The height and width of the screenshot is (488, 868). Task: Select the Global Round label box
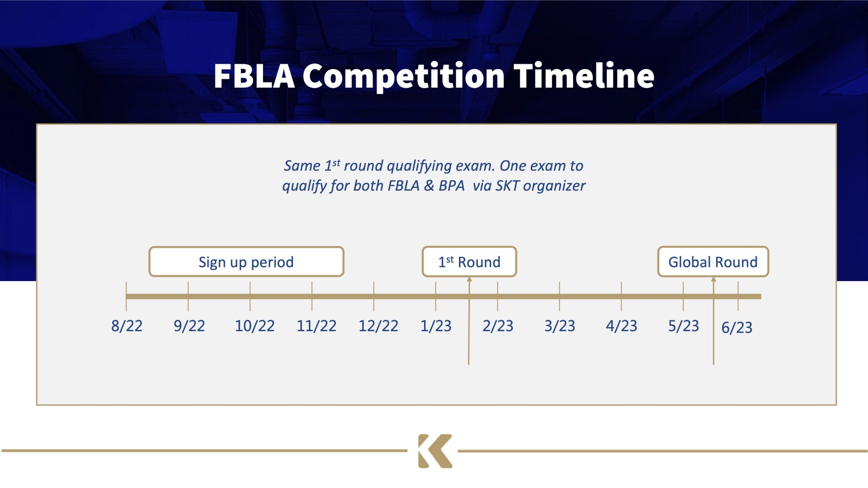click(x=713, y=262)
